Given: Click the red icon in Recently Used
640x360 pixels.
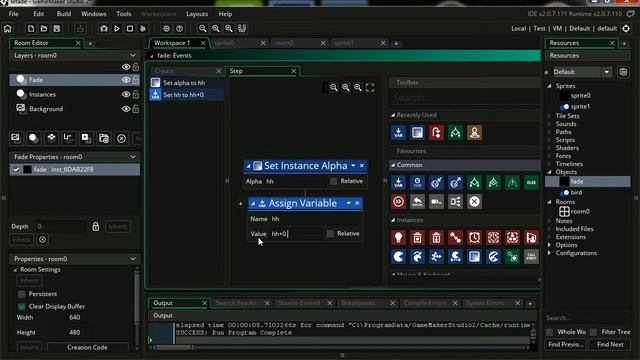Looking at the screenshot, I should (436, 133).
